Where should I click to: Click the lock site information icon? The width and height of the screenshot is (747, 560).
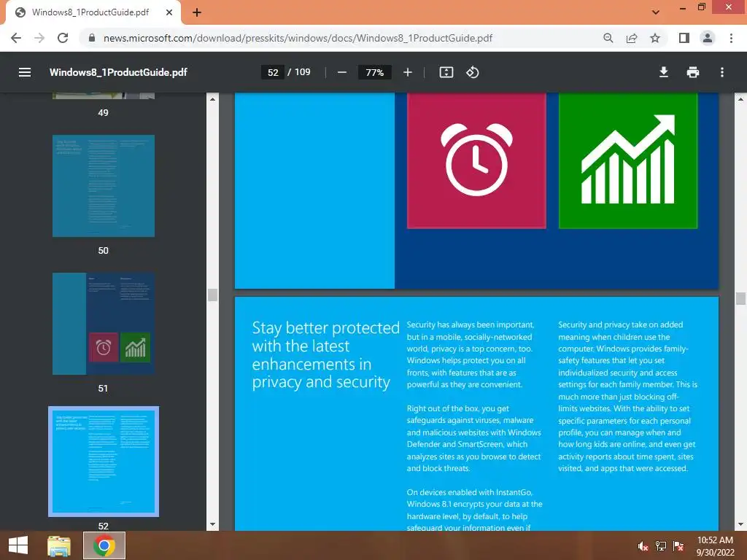coord(92,38)
